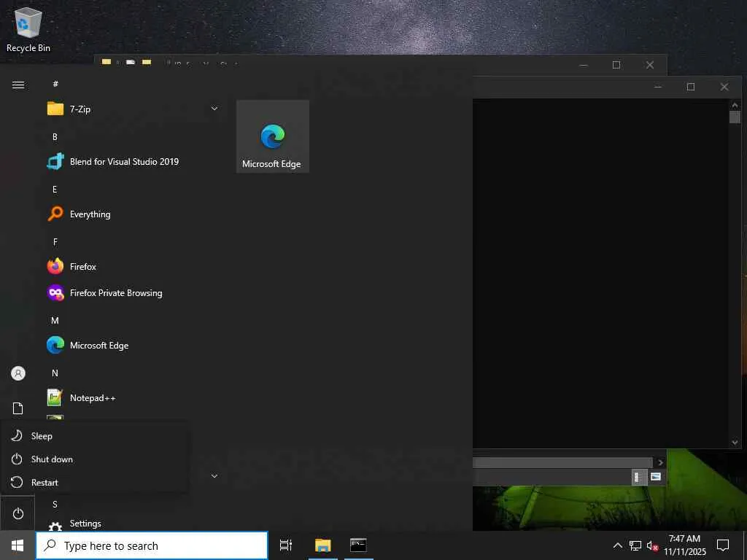Expand the folder chevron below the power menu

click(214, 475)
